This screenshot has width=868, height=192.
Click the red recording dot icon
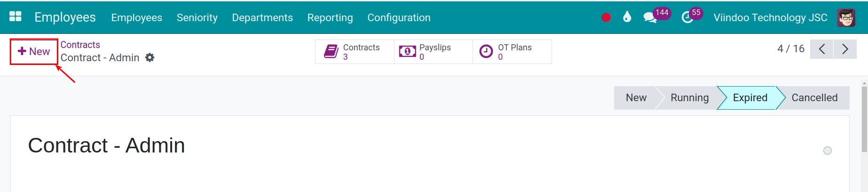point(606,17)
